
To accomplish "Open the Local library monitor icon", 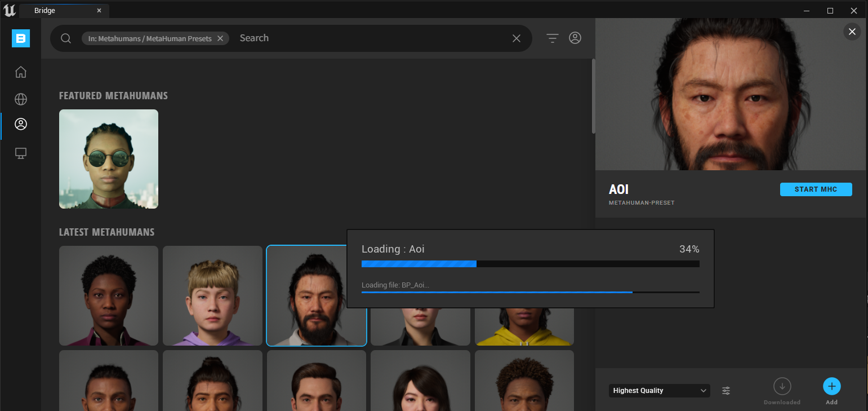I will click(x=21, y=153).
